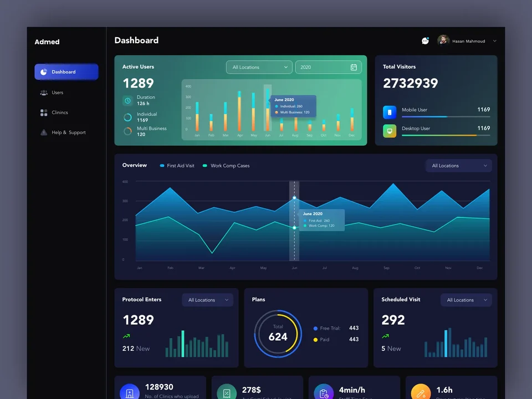Select Dashboard in the sidebar

click(x=66, y=72)
